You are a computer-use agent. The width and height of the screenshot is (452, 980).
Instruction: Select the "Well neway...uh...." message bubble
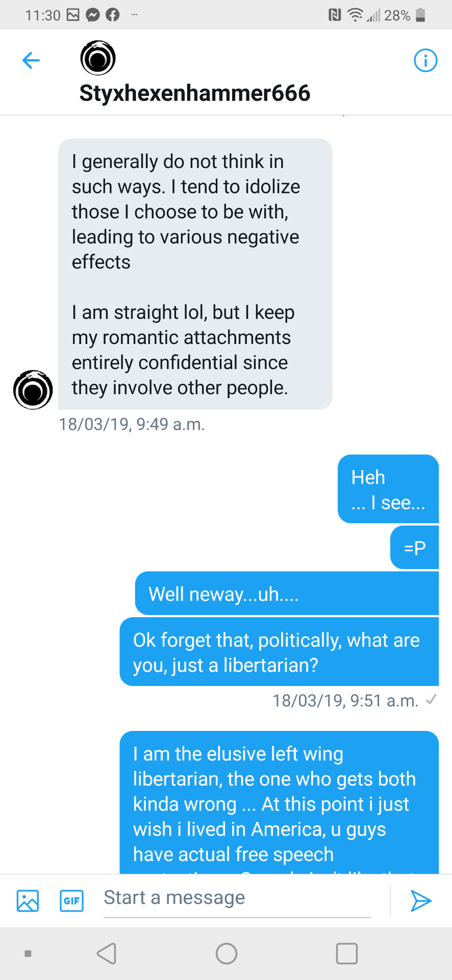(287, 594)
